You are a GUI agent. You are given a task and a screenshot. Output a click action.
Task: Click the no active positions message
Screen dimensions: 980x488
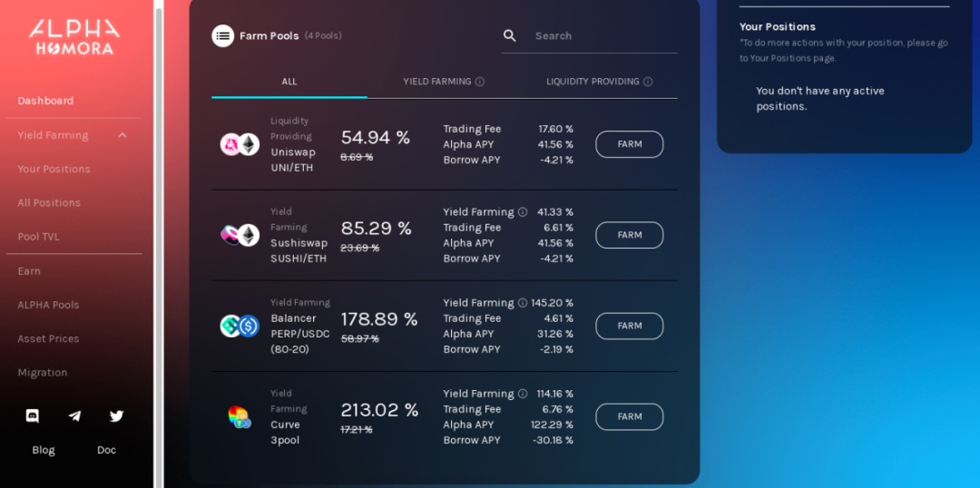pos(820,98)
